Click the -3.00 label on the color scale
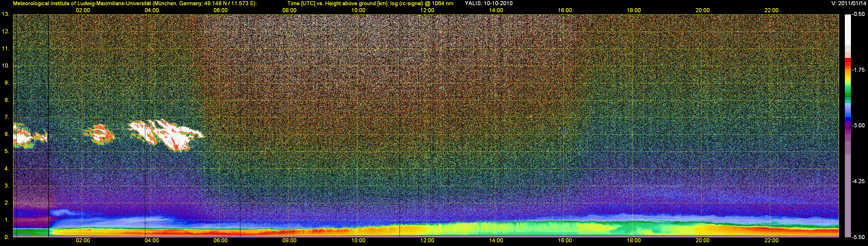 pyautogui.click(x=858, y=125)
